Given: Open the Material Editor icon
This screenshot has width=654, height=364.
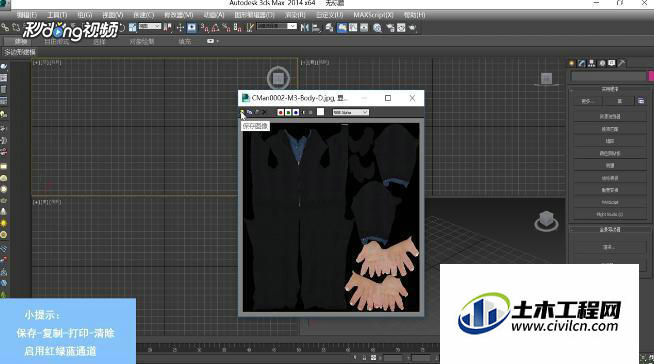Looking at the screenshot, I should (x=377, y=28).
